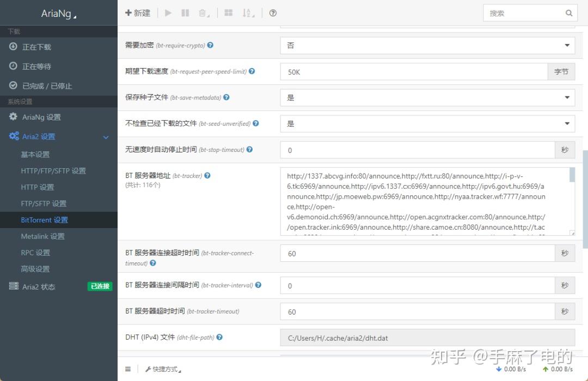588x381 pixels.
Task: Click the search magnifier icon
Action: (x=569, y=13)
